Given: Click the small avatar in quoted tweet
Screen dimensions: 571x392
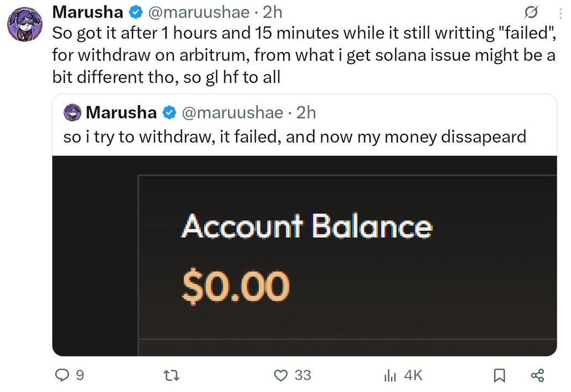Looking at the screenshot, I should 72,112.
